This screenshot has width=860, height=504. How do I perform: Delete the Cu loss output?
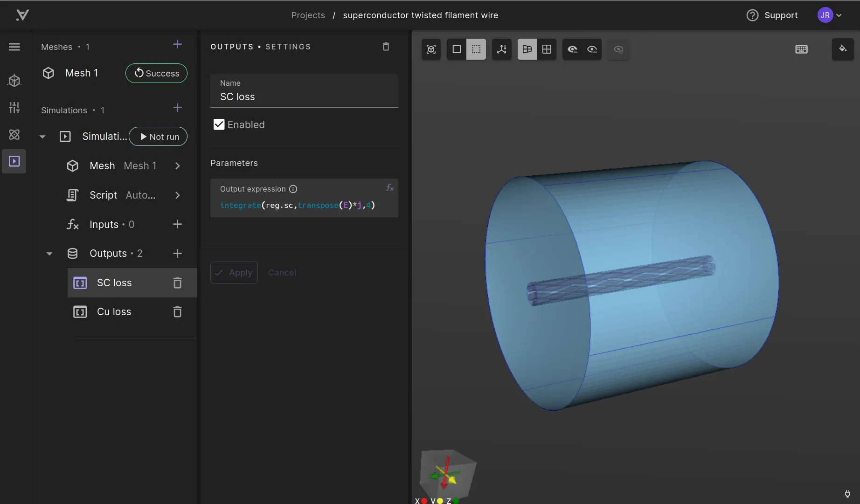(x=177, y=312)
